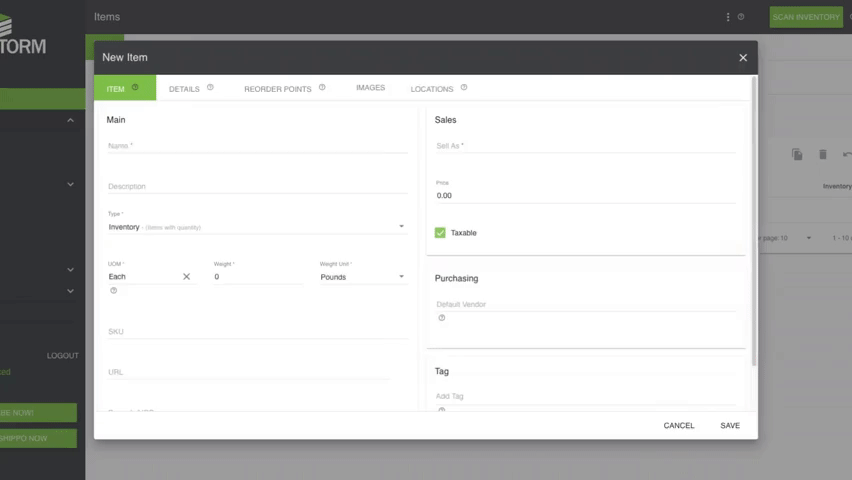
Task: Click the help icon under Default Vendor
Action: pos(442,318)
